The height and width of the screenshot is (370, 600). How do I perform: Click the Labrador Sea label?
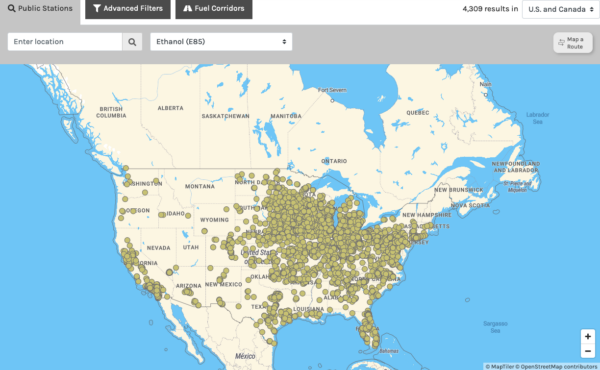[x=538, y=118]
